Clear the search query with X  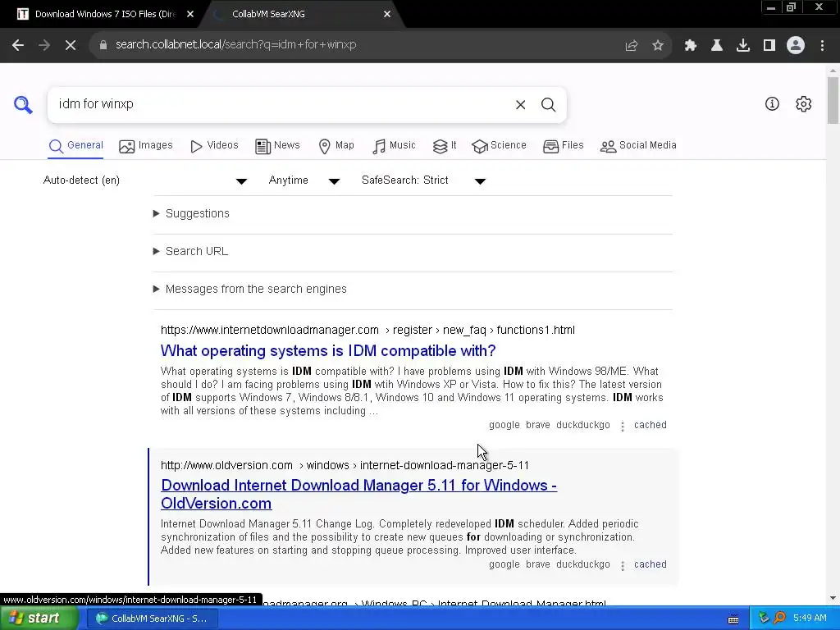[520, 105]
